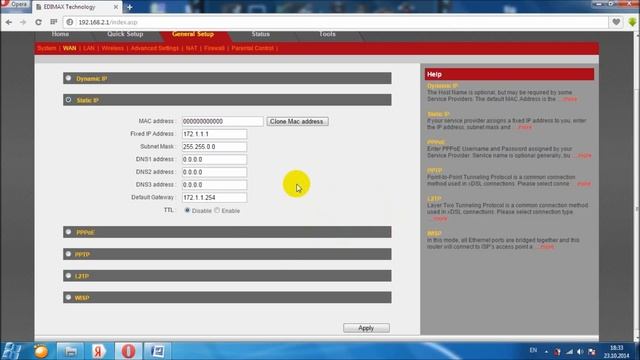Open the screen recorder taskbar app
640x360 pixels.
tap(158, 351)
